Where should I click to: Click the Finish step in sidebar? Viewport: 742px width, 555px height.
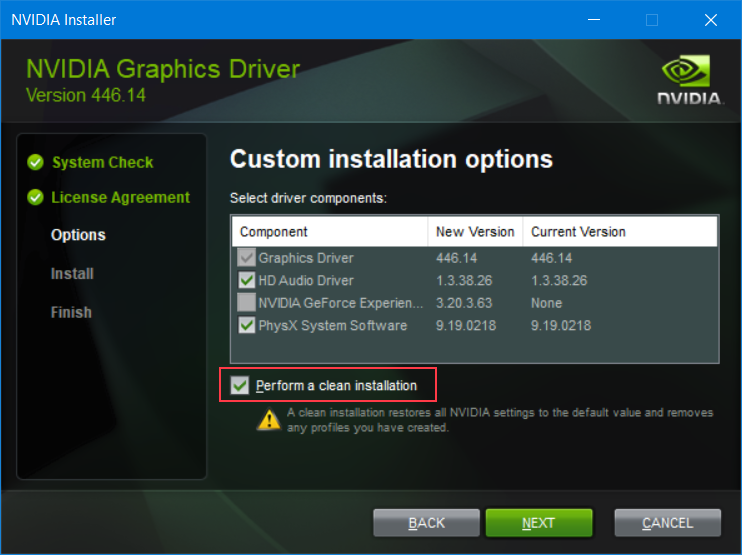(71, 313)
